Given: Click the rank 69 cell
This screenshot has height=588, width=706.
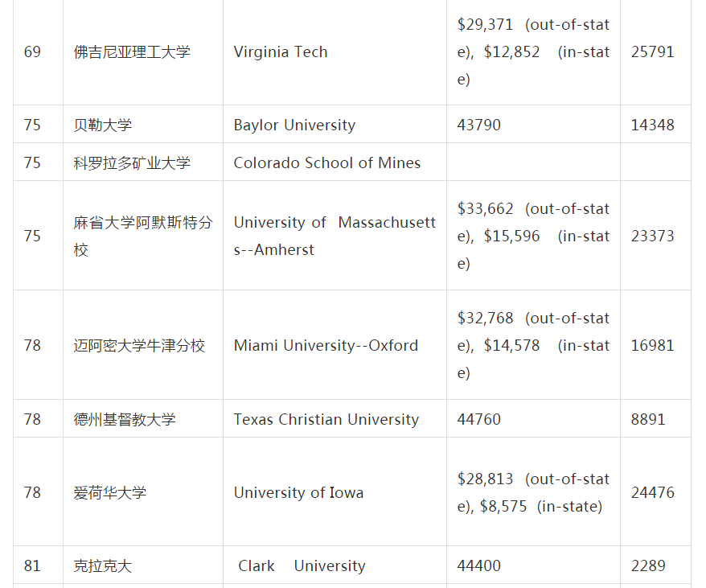Looking at the screenshot, I should coord(32,52).
